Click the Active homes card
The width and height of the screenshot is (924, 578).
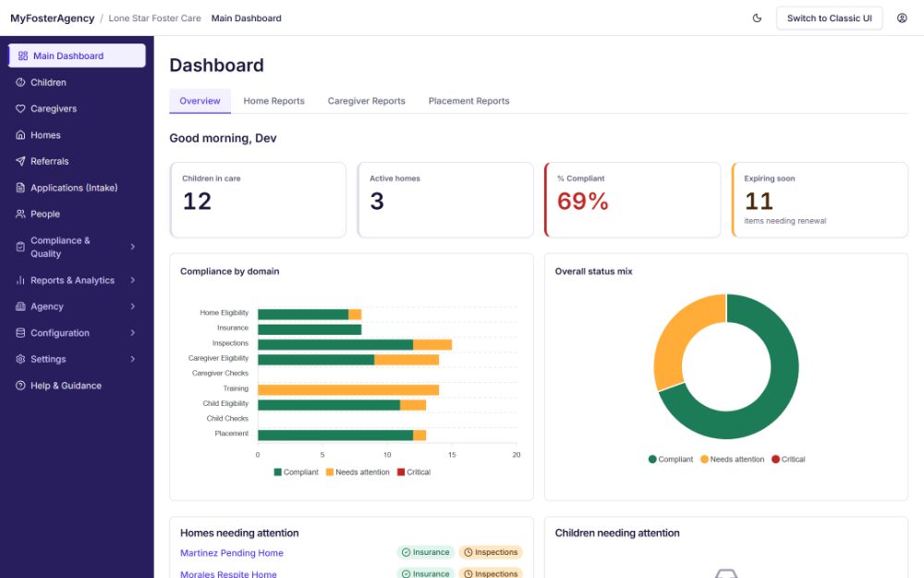[x=445, y=200]
